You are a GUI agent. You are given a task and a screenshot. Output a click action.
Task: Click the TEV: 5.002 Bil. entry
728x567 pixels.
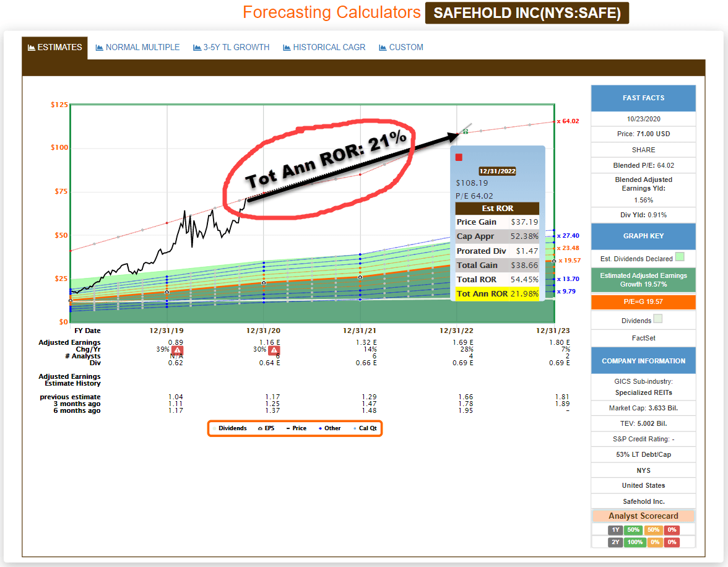tap(644, 423)
